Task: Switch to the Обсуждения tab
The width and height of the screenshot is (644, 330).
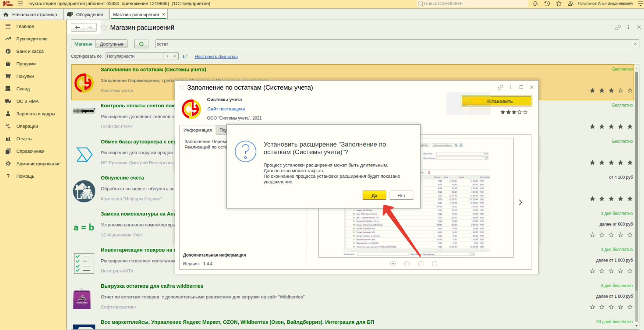Action: click(x=89, y=15)
